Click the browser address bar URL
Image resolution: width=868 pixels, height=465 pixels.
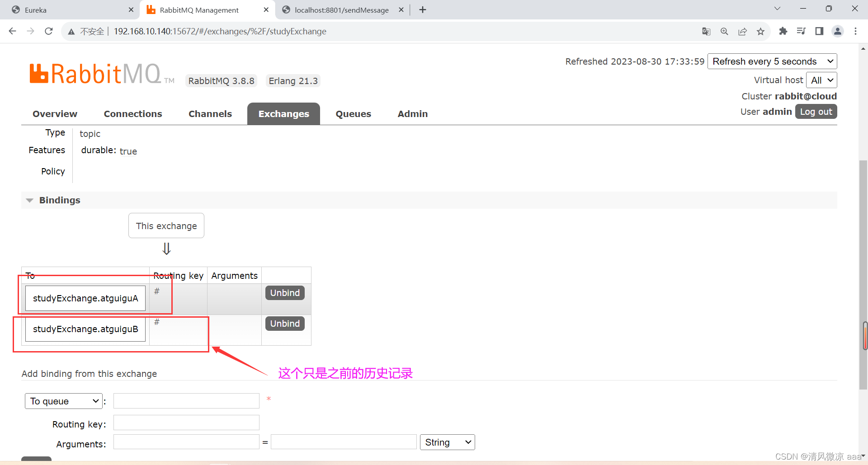point(220,31)
